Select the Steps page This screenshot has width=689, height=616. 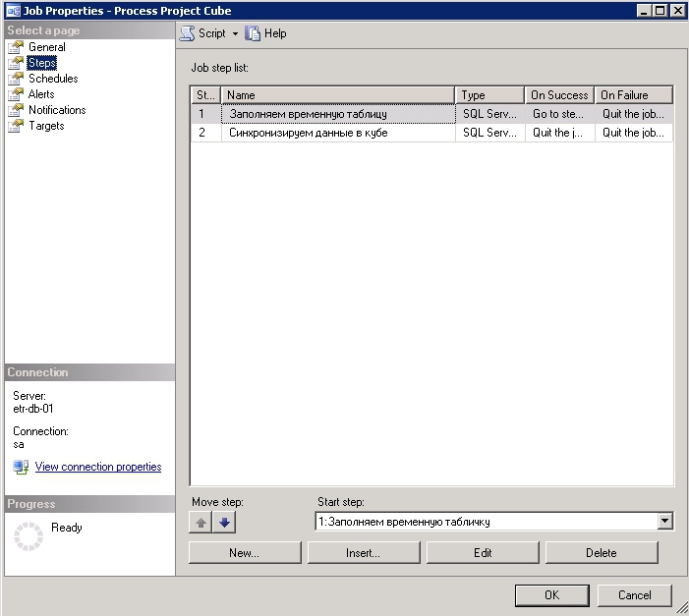41,63
